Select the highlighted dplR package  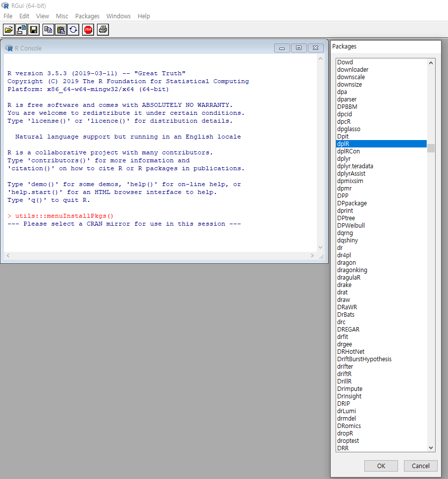pos(381,144)
